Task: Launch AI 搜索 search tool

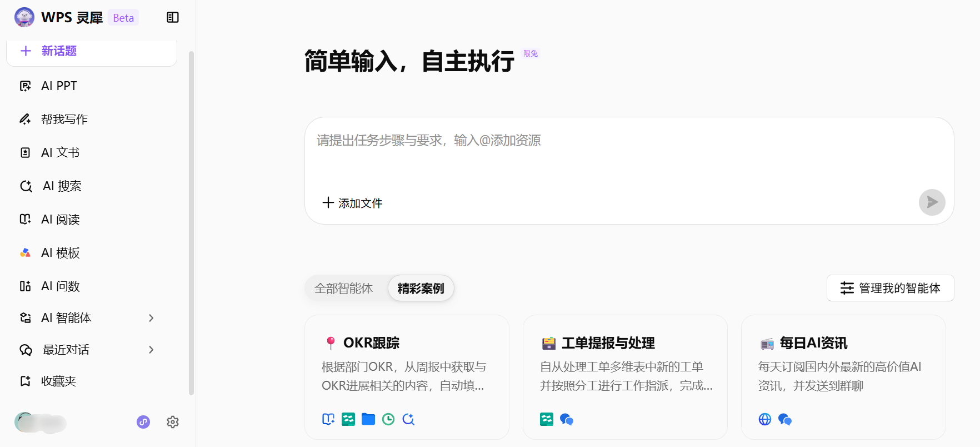Action: coord(62,186)
